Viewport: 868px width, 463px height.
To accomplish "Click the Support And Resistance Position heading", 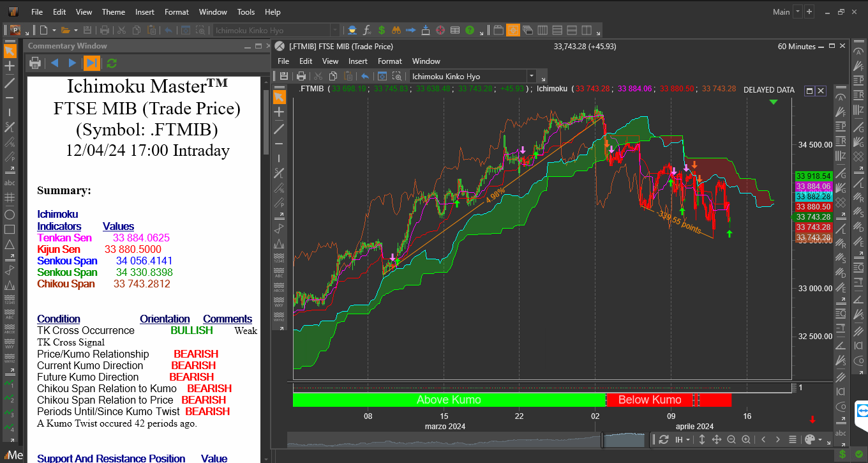I will coord(111,458).
